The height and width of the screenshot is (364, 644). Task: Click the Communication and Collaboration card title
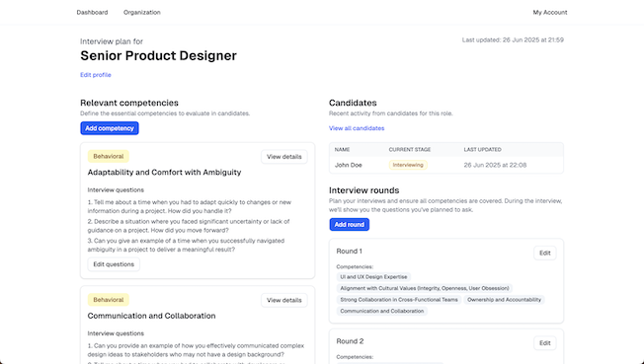pyautogui.click(x=151, y=316)
